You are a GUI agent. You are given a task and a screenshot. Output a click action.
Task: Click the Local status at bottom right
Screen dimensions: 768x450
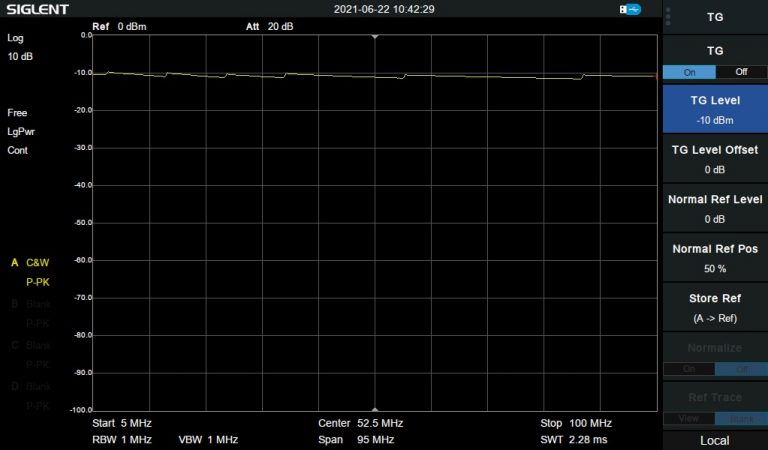[x=715, y=440]
